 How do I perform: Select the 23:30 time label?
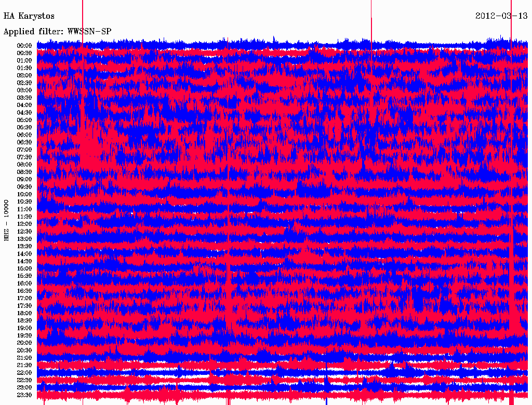tap(24, 395)
